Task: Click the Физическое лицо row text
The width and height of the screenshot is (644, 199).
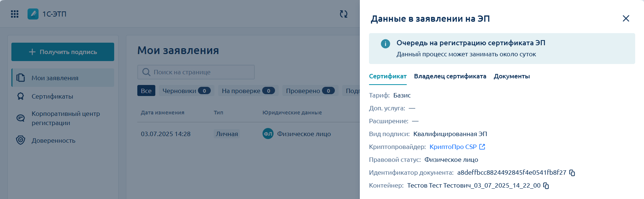Action: [304, 134]
